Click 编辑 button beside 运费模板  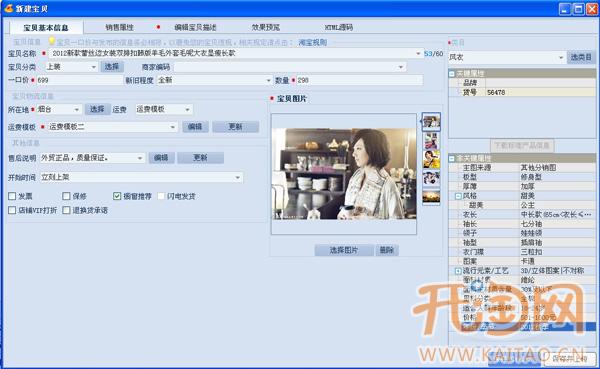click(195, 127)
